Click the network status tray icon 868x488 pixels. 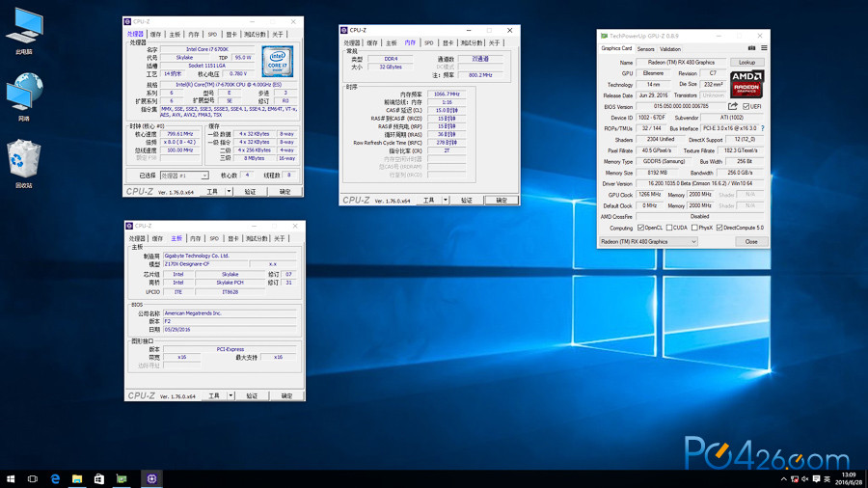795,479
